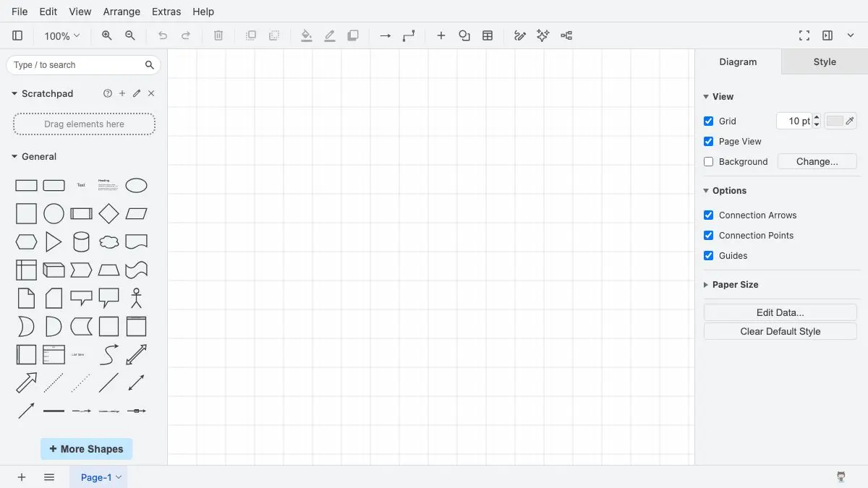Click the To Back icon

(274, 35)
